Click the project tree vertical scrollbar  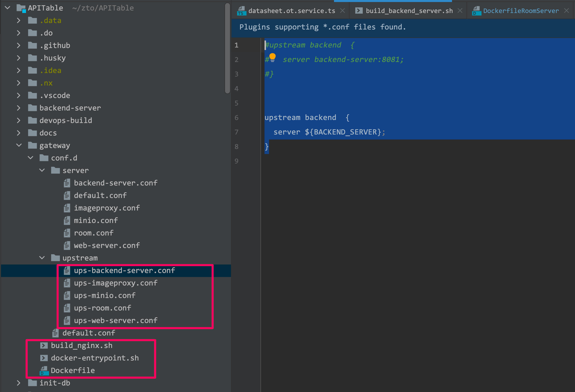point(227,47)
